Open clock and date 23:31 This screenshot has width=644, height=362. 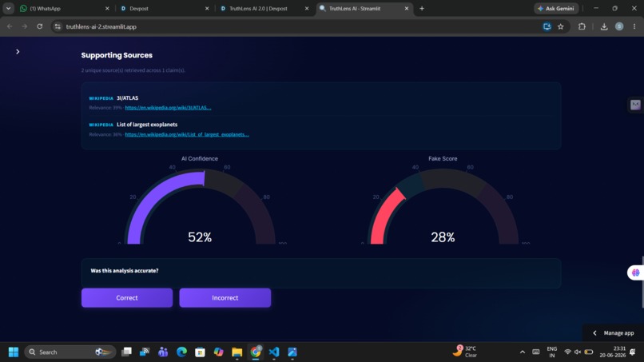coord(613,352)
